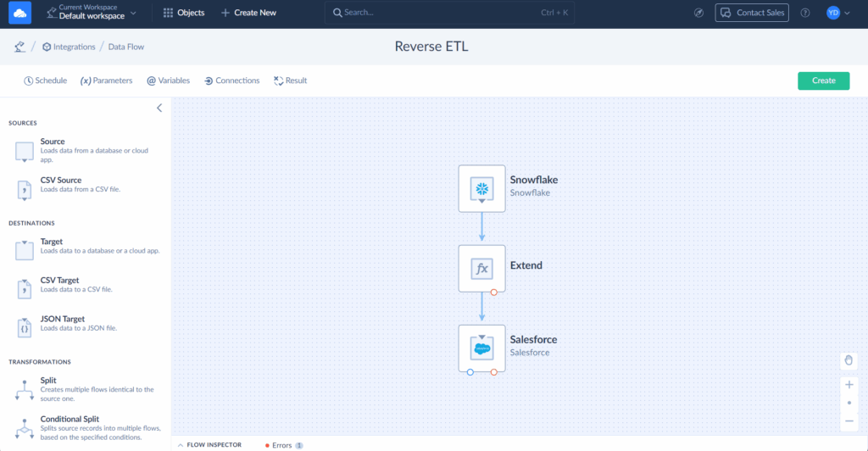Open the Variables tab

pyautogui.click(x=168, y=81)
